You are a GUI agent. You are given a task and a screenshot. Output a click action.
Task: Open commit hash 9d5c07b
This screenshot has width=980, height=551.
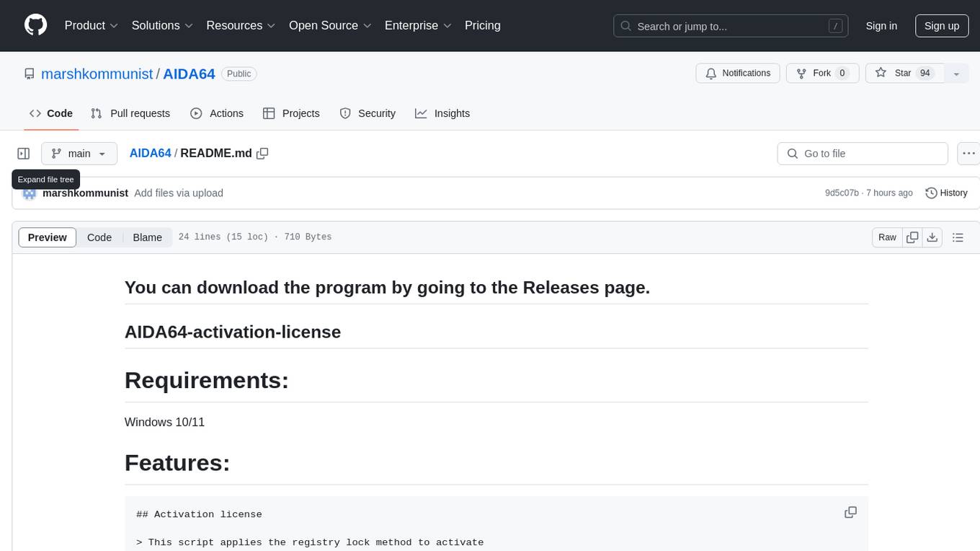[842, 193]
